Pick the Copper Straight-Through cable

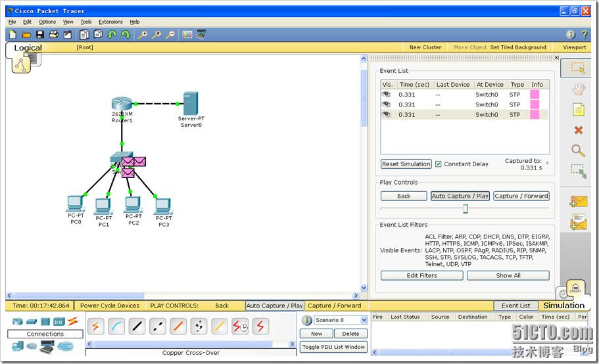[137, 327]
